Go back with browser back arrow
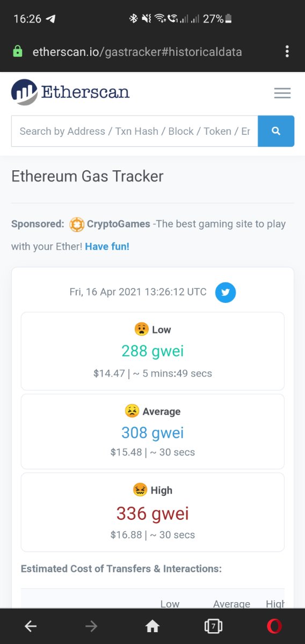The width and height of the screenshot is (305, 644). (31, 626)
